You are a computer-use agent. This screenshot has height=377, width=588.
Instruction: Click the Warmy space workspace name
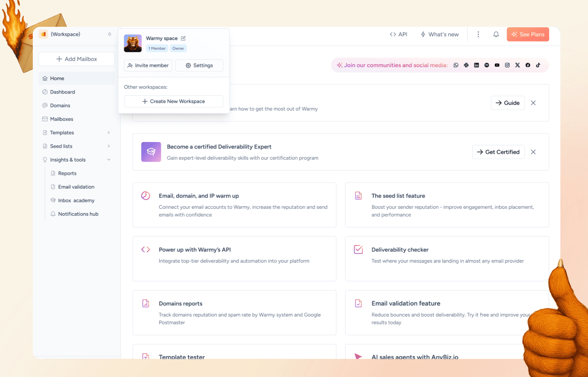pos(162,38)
